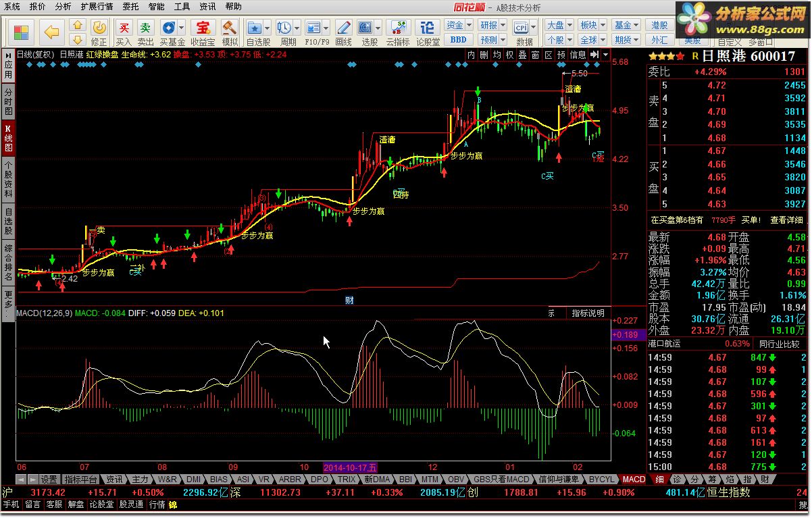
Task: Toggle 权 adjustment option
Action: coord(510,55)
